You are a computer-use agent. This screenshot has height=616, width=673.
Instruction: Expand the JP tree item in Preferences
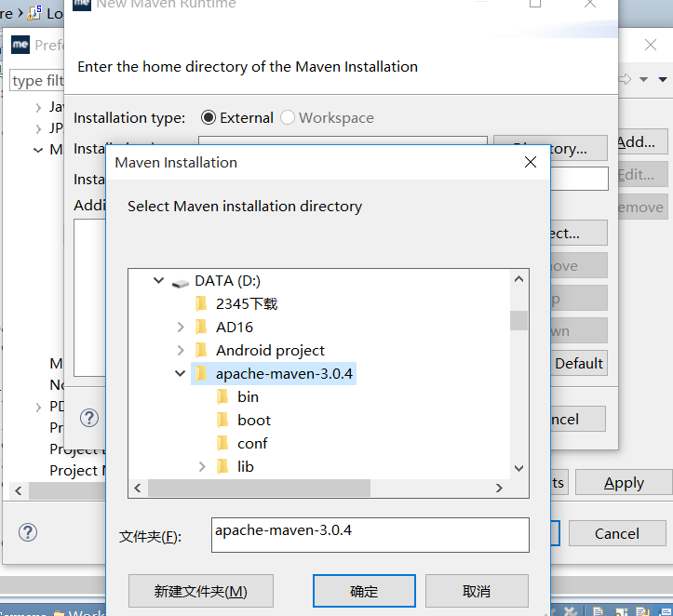38,128
